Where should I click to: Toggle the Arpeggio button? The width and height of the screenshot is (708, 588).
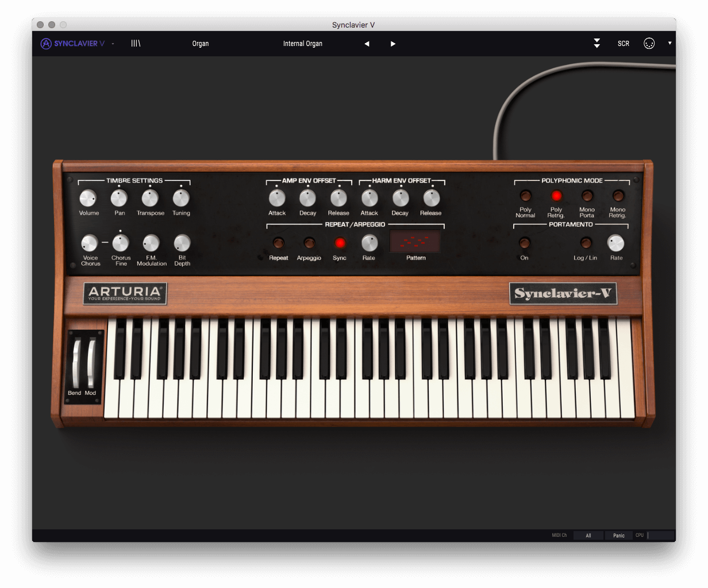[309, 243]
